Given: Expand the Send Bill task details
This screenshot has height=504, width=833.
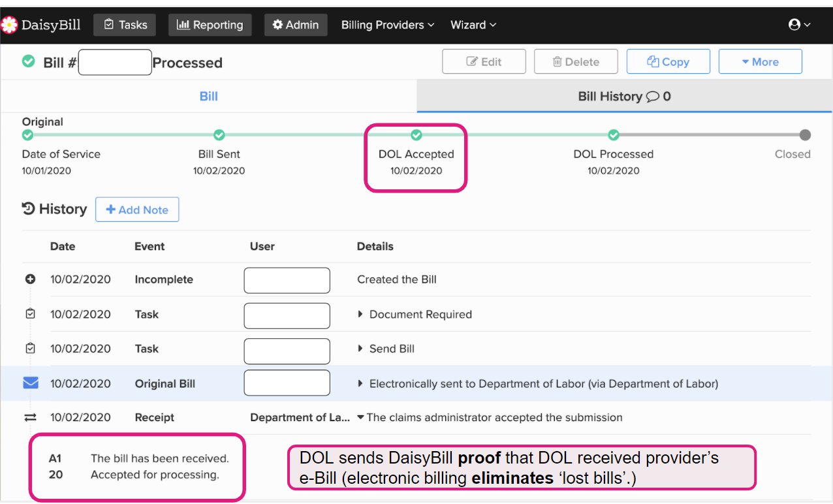Looking at the screenshot, I should [360, 349].
